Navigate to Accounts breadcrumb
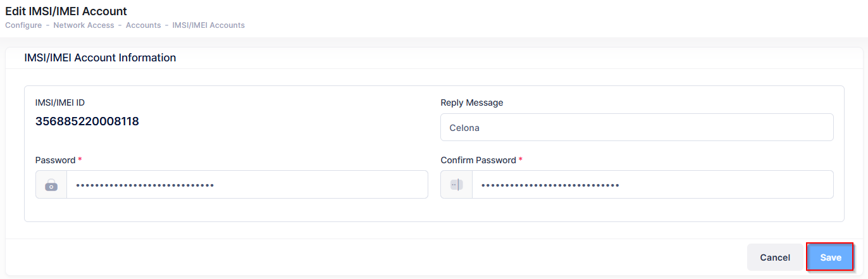Image resolution: width=868 pixels, height=279 pixels. click(143, 25)
